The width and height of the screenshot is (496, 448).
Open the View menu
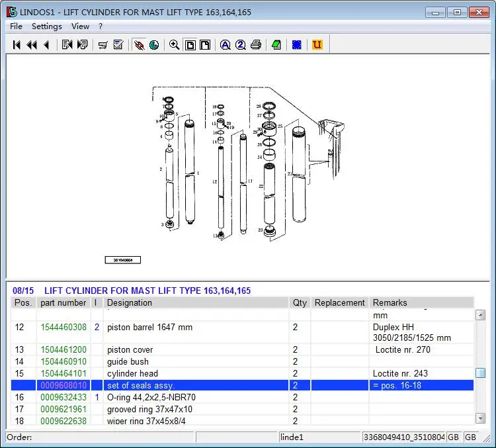coord(80,26)
